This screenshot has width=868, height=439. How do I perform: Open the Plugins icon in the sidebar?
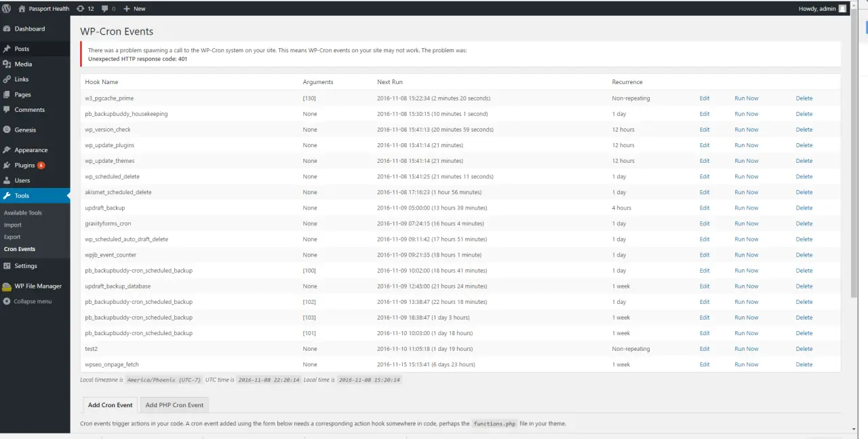(7, 166)
